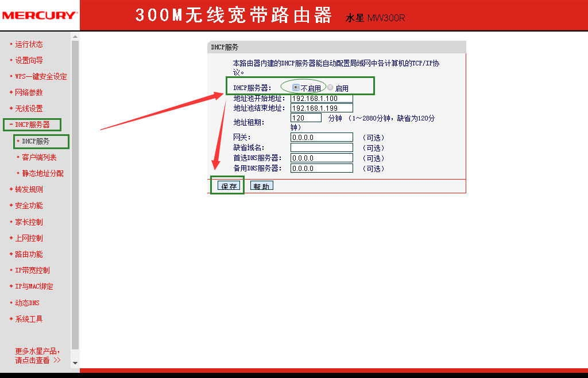Expand the IP与MAC绑定 menu
588x378 pixels.
[x=34, y=287]
